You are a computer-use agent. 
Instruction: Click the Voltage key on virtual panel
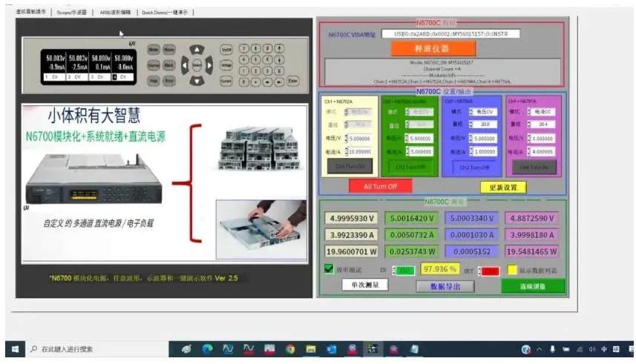(226, 65)
